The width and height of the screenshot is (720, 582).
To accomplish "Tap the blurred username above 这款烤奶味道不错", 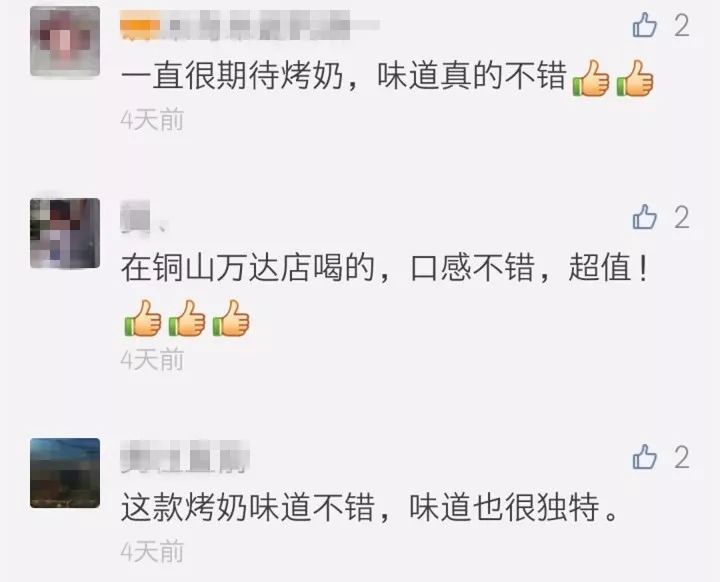I will tap(185, 457).
